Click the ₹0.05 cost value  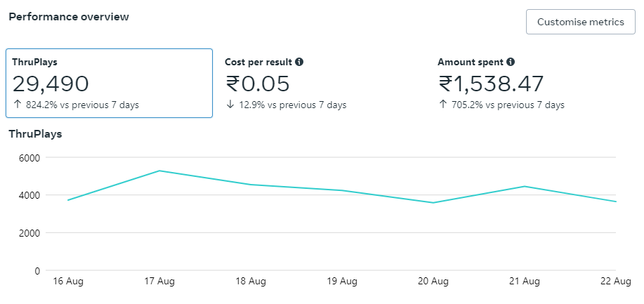point(257,84)
